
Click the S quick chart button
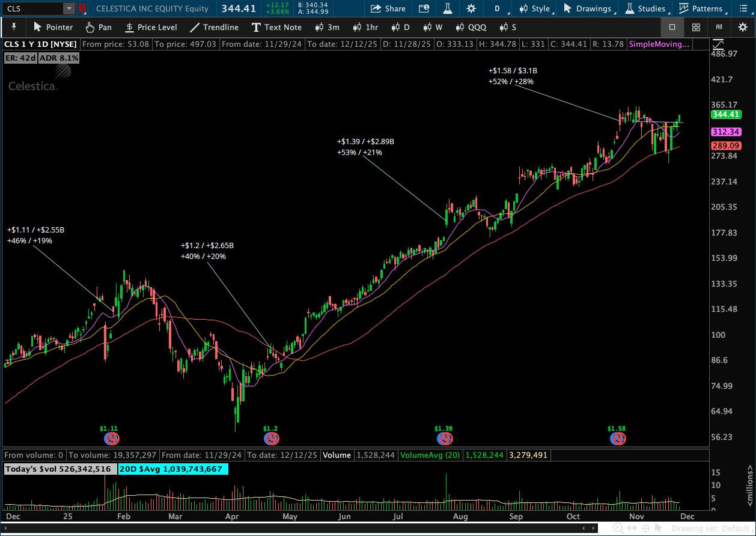507,27
